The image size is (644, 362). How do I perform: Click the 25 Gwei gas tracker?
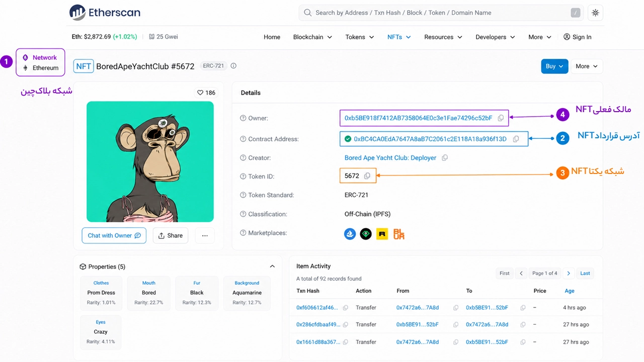163,37
